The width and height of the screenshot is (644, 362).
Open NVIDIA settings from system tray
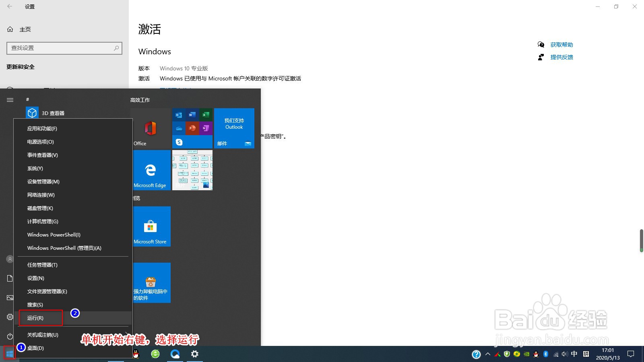[x=526, y=355]
